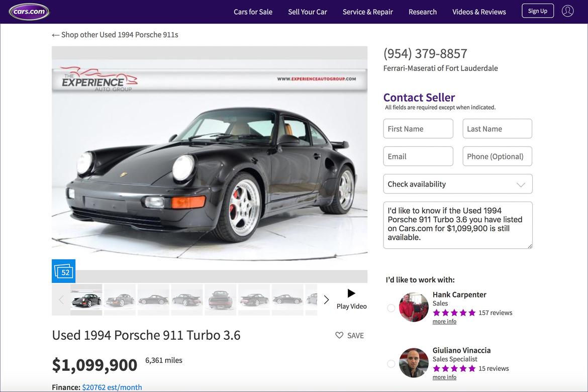The image size is (588, 392).
Task: Click the Used 1994 Porsche 911 Turbo 3.6 title
Action: [146, 335]
